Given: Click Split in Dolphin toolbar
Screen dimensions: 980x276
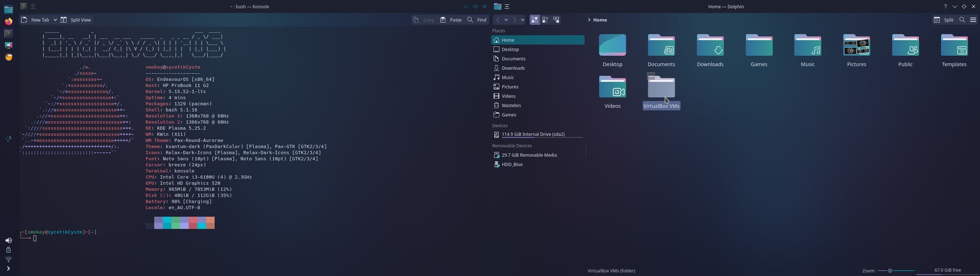Looking at the screenshot, I should click(x=944, y=20).
